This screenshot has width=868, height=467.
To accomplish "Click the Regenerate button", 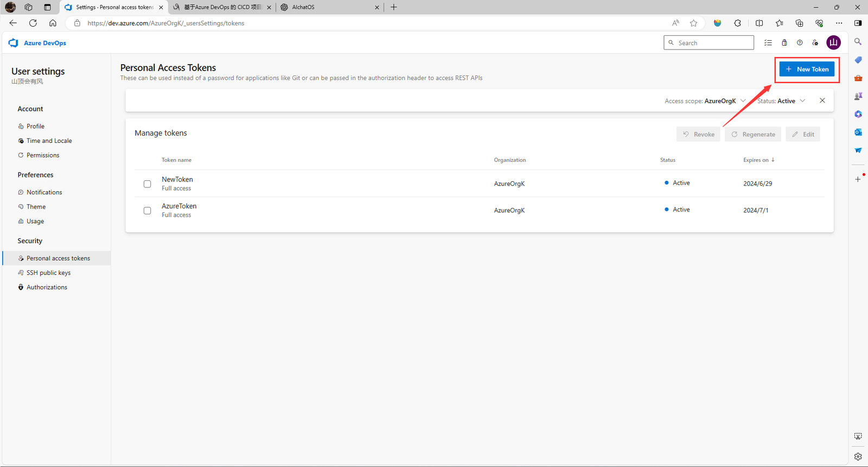I will coord(753,134).
